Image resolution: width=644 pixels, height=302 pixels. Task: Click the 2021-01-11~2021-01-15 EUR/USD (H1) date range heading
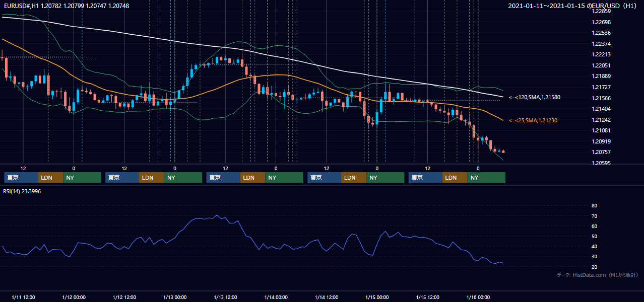click(x=572, y=6)
